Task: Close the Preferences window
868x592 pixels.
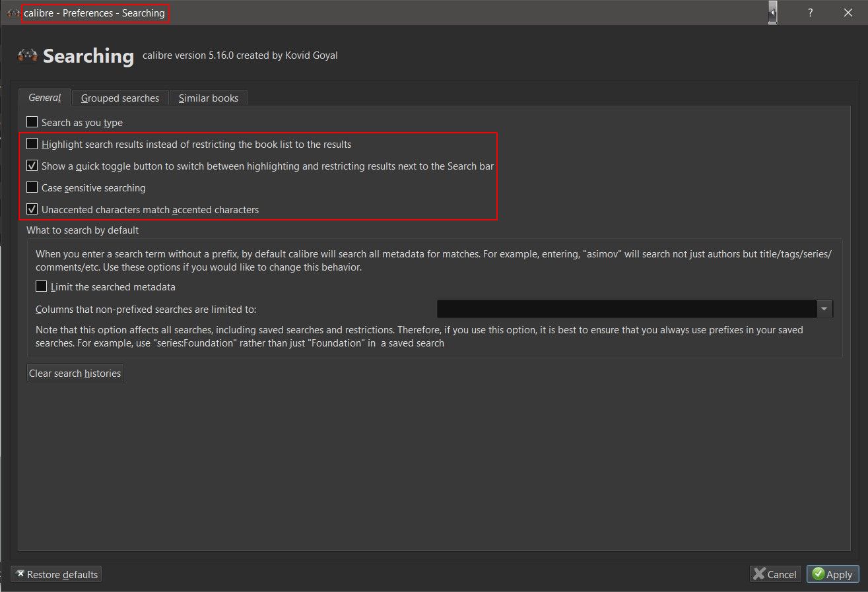Action: 848,13
